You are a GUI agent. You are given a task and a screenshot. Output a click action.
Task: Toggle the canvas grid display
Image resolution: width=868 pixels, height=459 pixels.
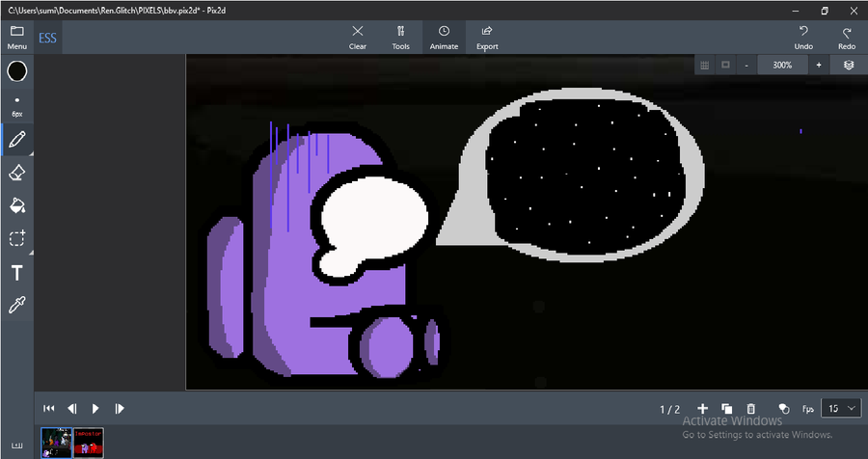pos(705,66)
